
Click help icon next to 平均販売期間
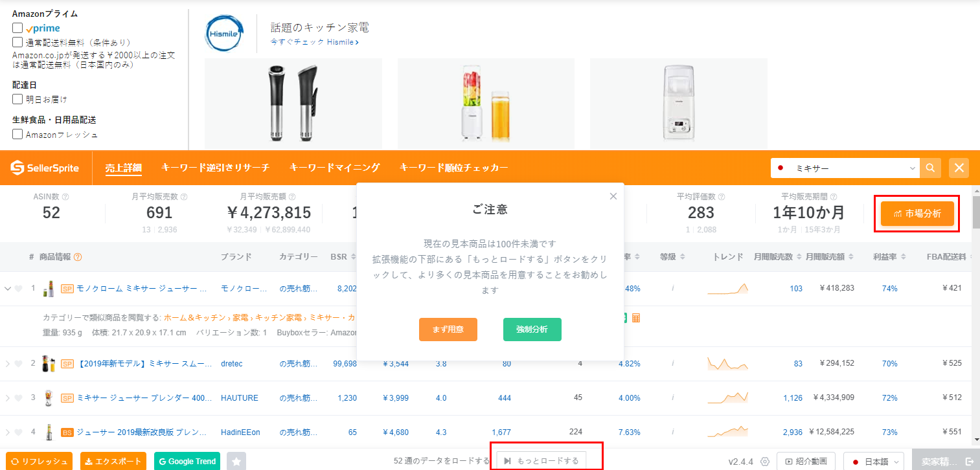834,197
